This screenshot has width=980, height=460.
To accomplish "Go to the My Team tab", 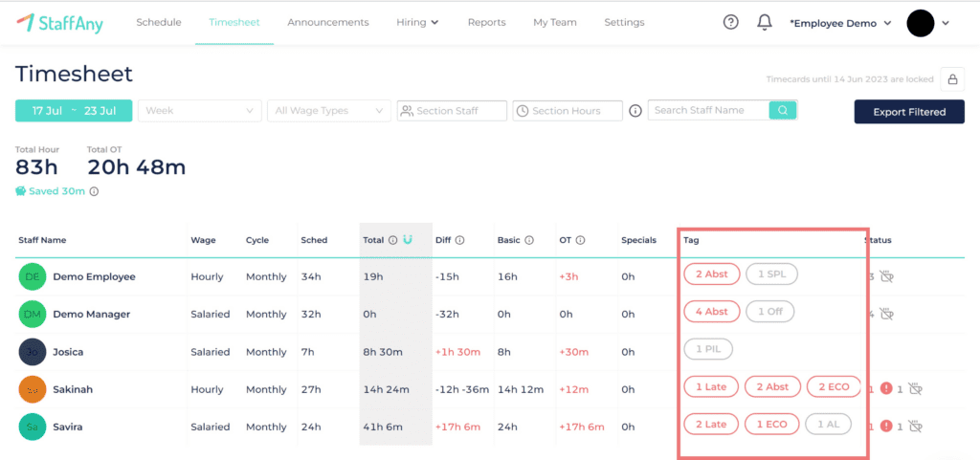I will click(555, 22).
